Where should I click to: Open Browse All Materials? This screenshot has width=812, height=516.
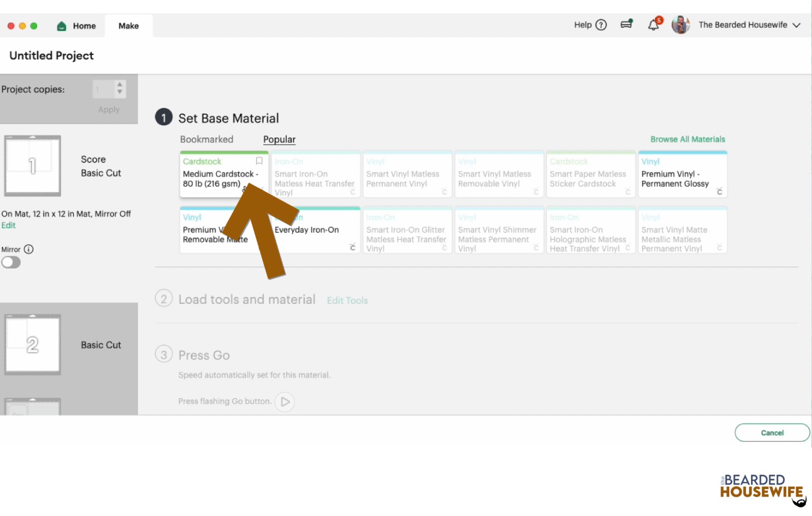click(x=688, y=139)
